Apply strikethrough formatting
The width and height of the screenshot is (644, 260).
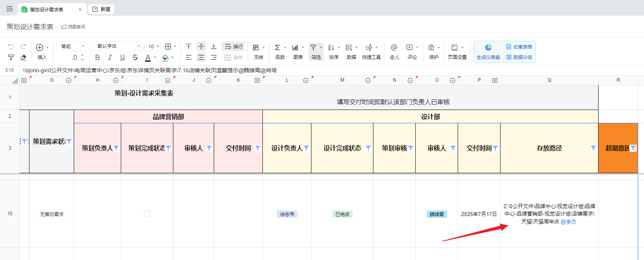[x=135, y=57]
